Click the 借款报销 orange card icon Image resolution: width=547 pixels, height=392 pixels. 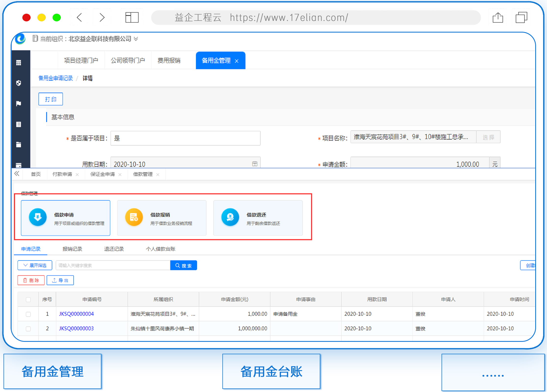tap(134, 217)
